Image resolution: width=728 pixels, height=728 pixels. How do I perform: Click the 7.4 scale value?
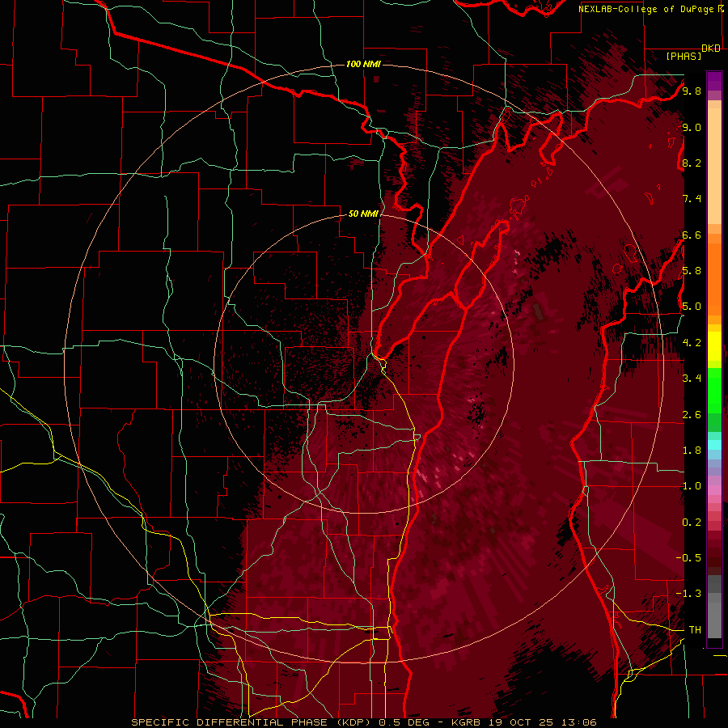(x=692, y=199)
